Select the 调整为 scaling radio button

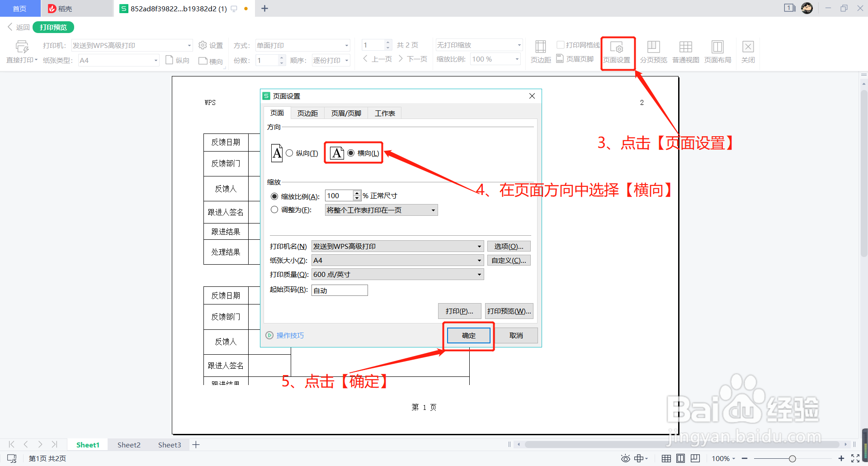click(274, 209)
